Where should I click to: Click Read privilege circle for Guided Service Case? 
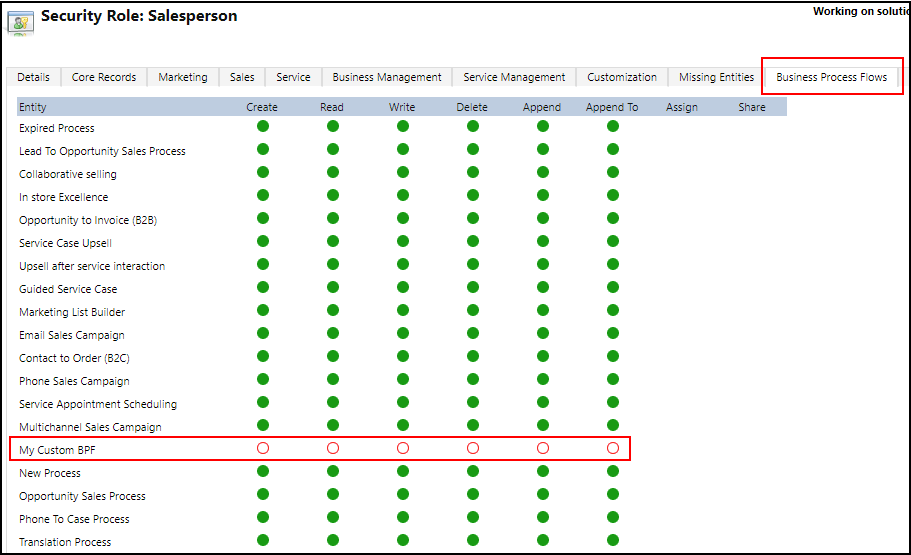pos(333,288)
